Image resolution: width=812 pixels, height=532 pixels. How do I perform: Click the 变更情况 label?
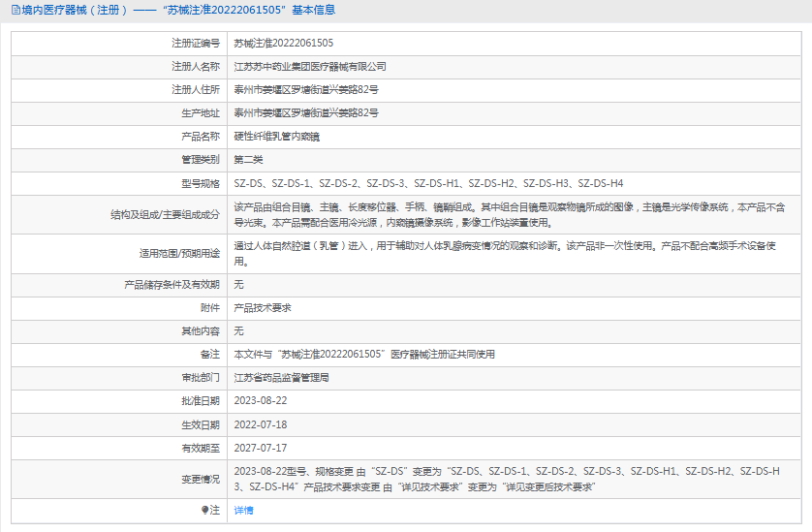[x=201, y=479]
